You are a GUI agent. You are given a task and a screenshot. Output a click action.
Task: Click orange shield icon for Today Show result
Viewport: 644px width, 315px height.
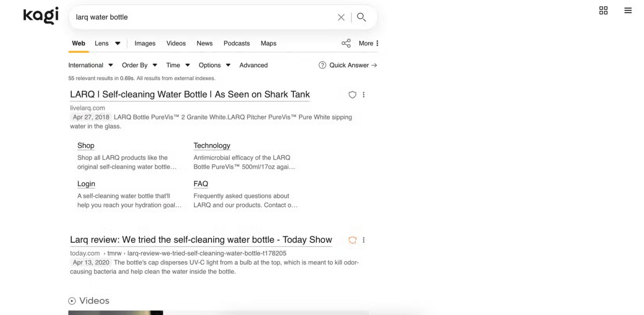(352, 240)
